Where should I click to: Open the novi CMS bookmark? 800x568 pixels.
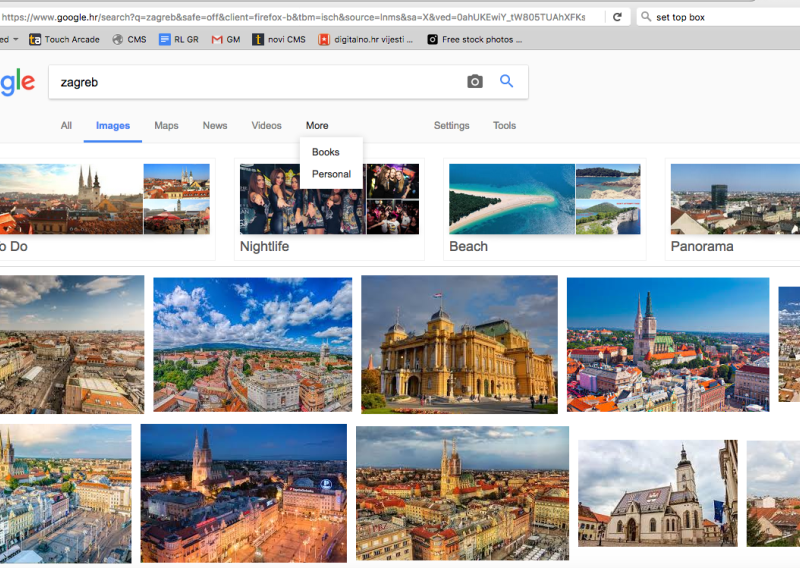[x=279, y=40]
